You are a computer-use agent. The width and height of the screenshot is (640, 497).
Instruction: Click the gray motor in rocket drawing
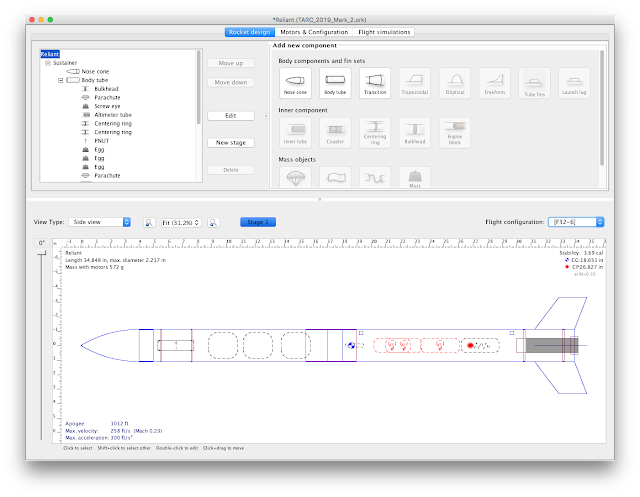point(551,346)
